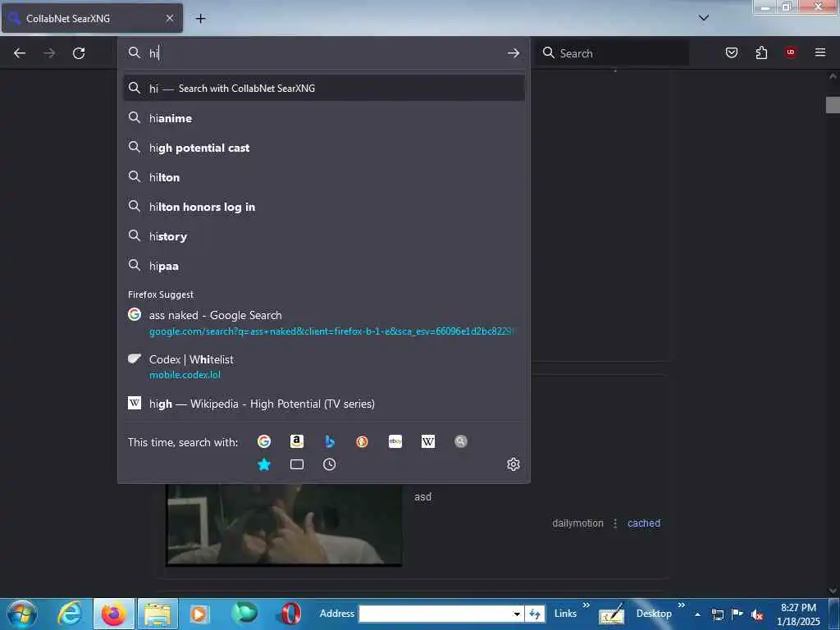
Task: Open the Pocket save icon
Action: click(731, 52)
